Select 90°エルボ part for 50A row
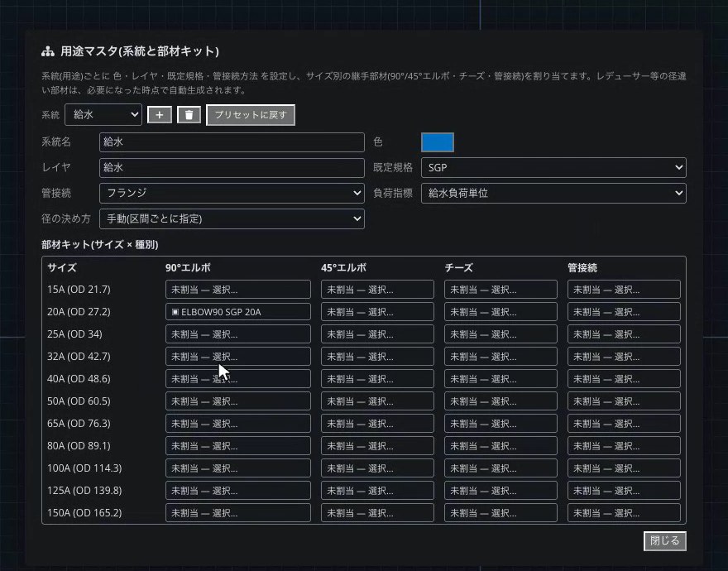 pyautogui.click(x=238, y=401)
